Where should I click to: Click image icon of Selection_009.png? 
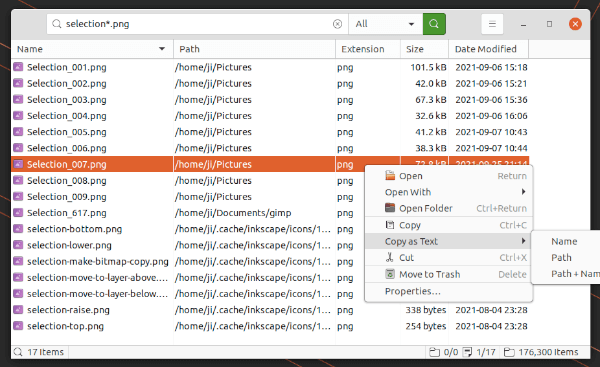pyautogui.click(x=18, y=196)
